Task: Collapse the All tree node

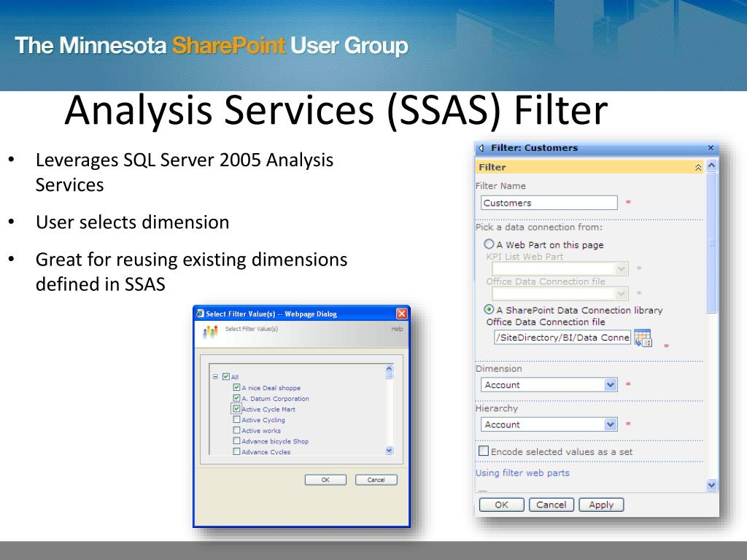Action: [215, 377]
